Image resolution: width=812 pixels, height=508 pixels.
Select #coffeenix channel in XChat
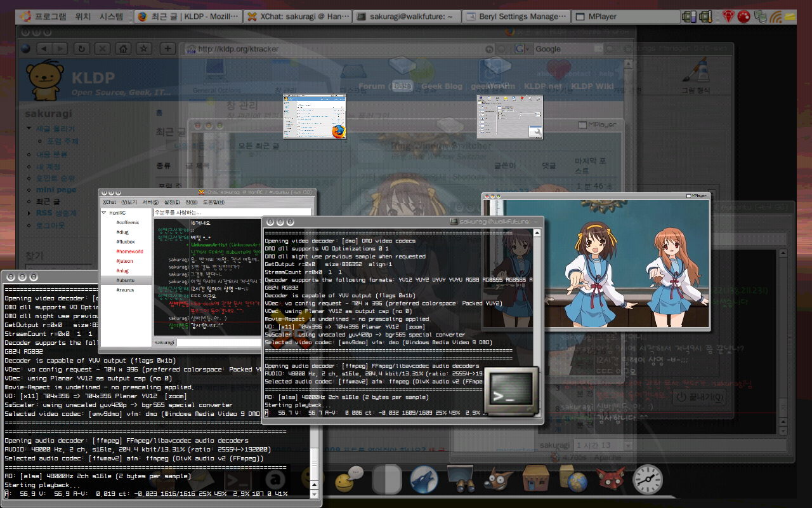pyautogui.click(x=128, y=223)
